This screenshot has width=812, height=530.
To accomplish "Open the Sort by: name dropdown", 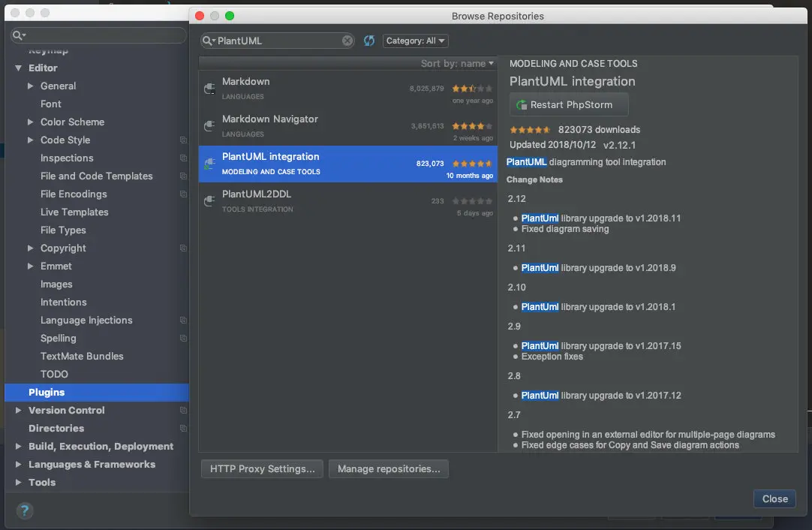I will pyautogui.click(x=457, y=63).
